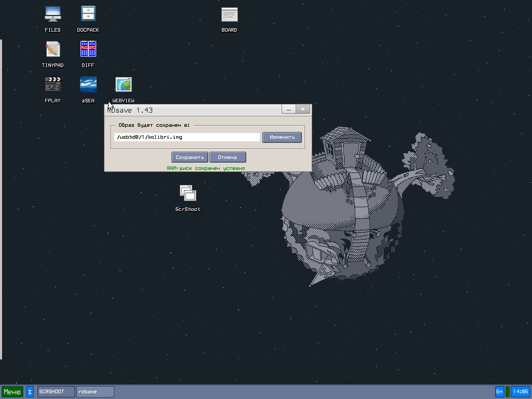Select the rdsave taskbar entry
Screen dimensions: 532x399
click(95, 392)
